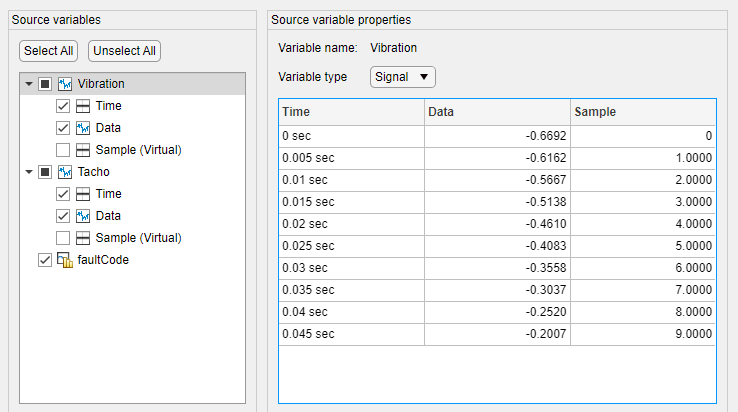
Task: Click the '0.01 sec' time cell
Action: tap(352, 180)
